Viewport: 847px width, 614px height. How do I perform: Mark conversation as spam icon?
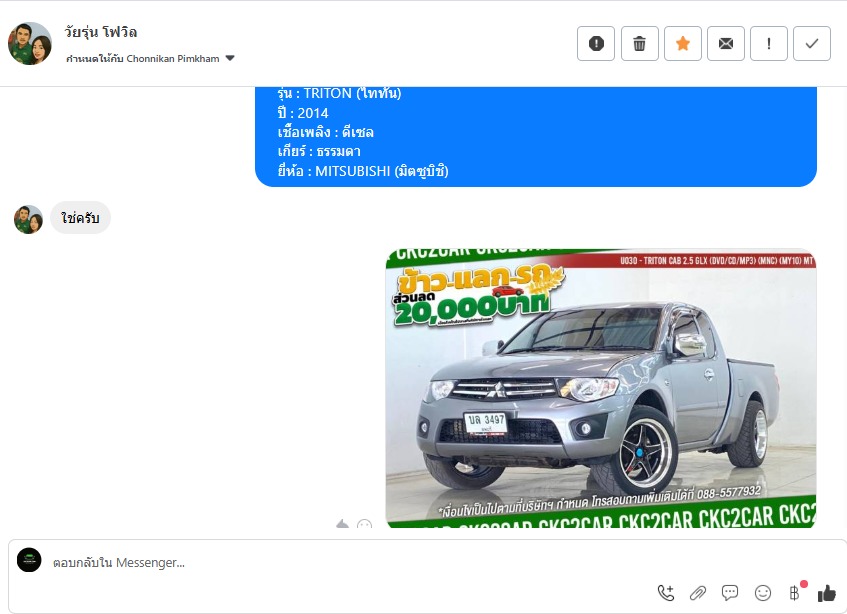[x=596, y=43]
